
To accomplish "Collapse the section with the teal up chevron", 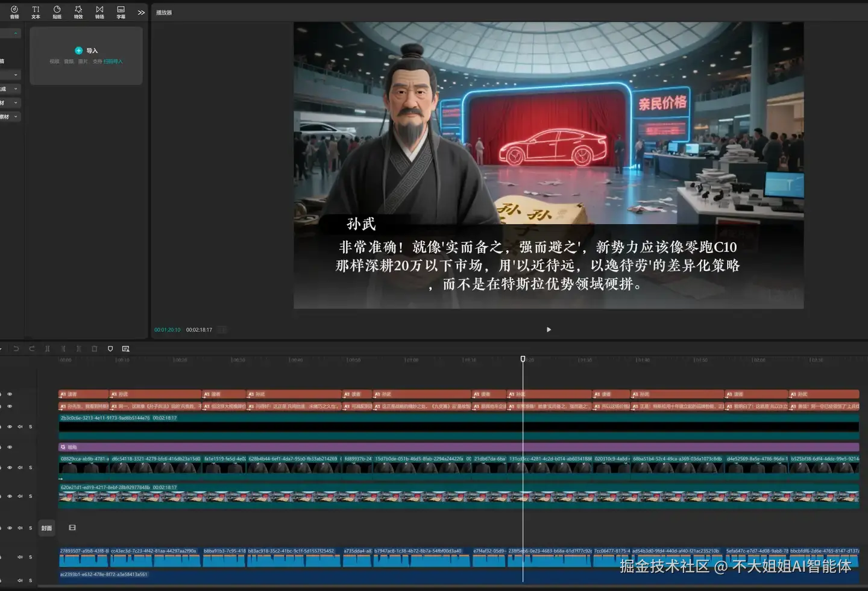I will tap(16, 33).
